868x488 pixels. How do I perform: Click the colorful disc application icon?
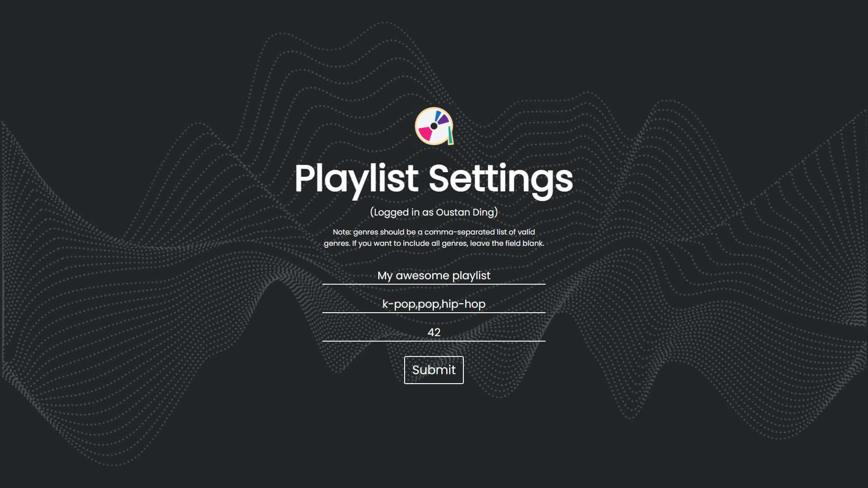click(x=434, y=127)
